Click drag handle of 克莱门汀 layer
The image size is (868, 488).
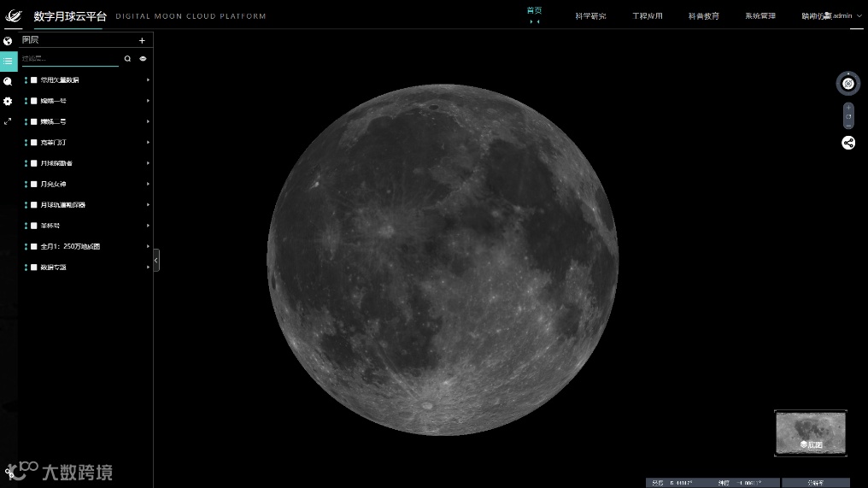(x=26, y=143)
